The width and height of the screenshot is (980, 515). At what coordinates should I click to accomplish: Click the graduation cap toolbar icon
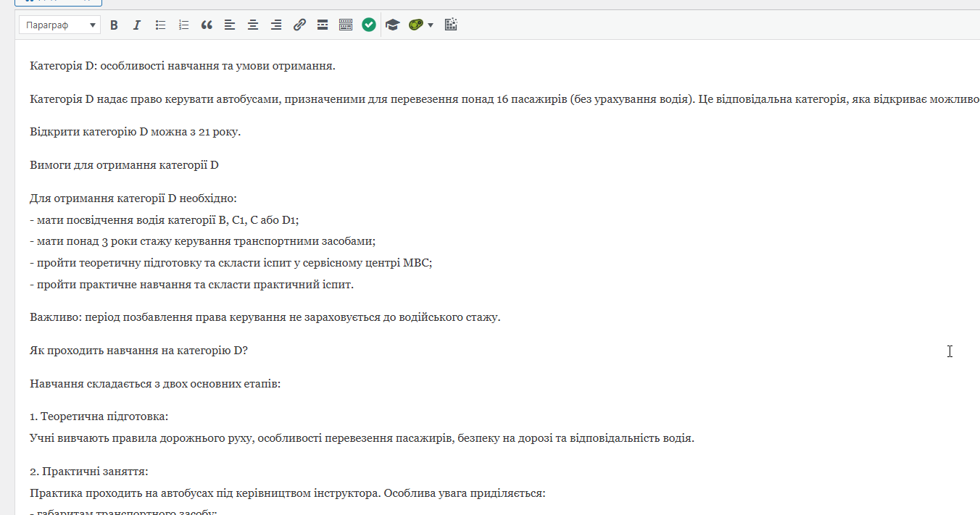[392, 25]
